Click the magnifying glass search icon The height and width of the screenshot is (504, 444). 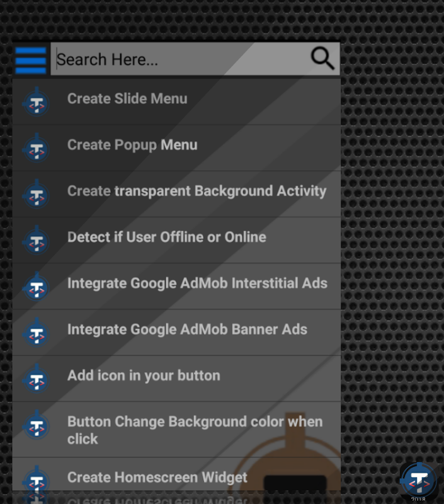[322, 59]
